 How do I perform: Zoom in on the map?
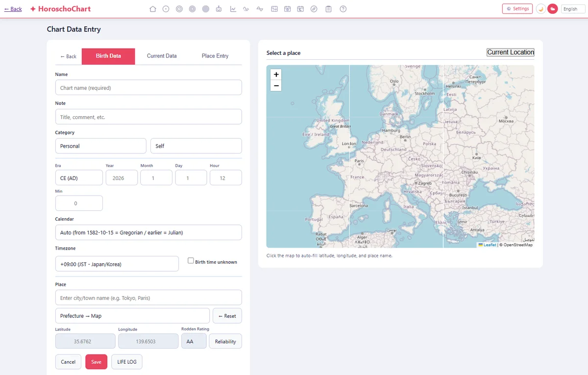pyautogui.click(x=276, y=75)
